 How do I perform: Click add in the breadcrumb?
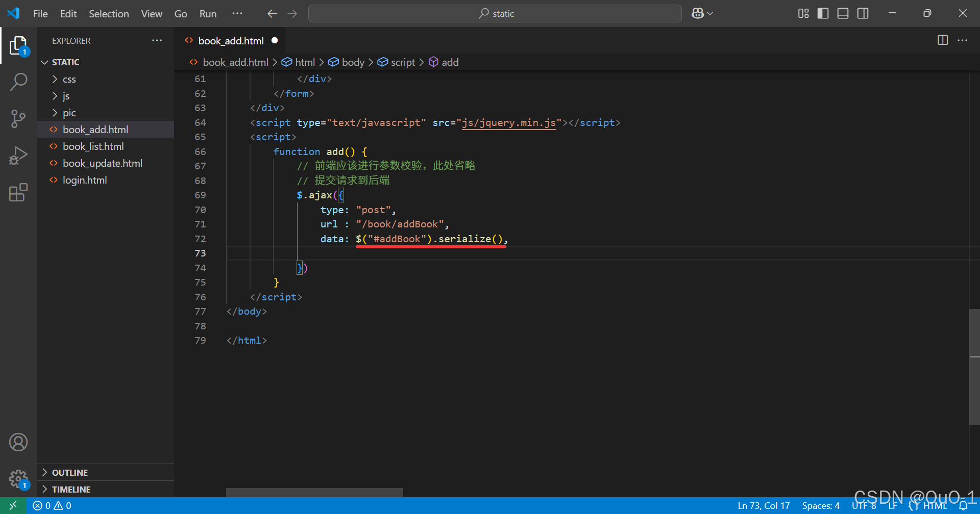pos(450,62)
